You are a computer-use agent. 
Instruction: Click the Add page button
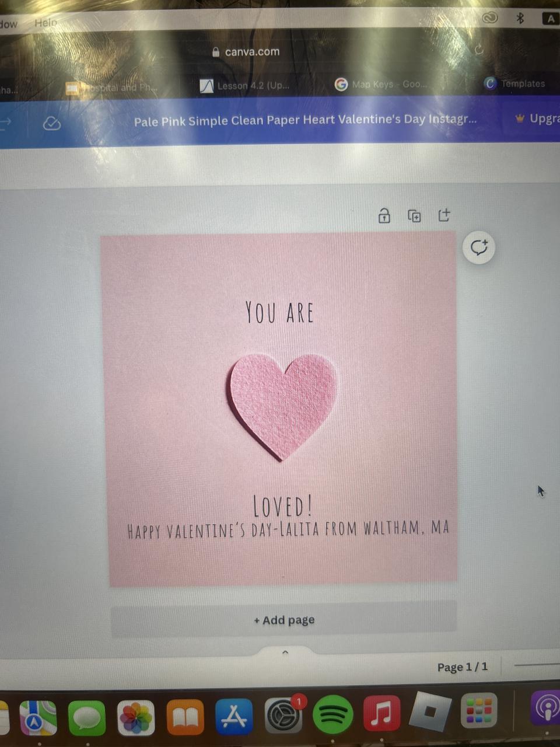284,620
